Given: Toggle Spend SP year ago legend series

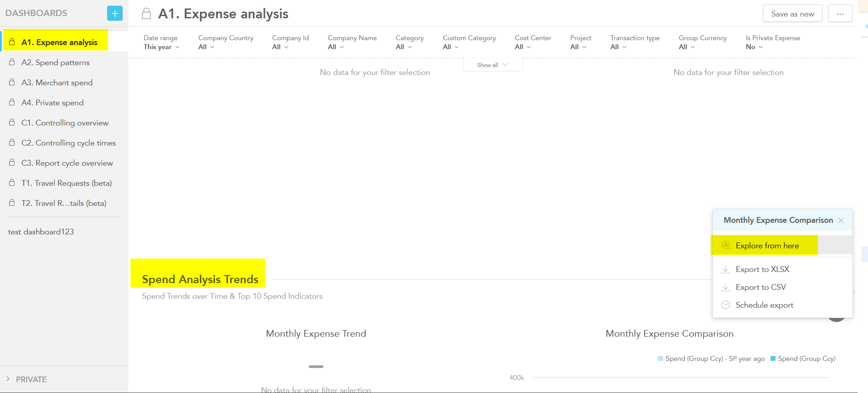Looking at the screenshot, I should [x=711, y=359].
